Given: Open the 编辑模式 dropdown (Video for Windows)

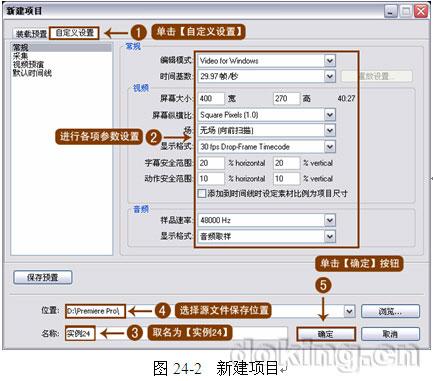Looking at the screenshot, I should click(266, 61).
